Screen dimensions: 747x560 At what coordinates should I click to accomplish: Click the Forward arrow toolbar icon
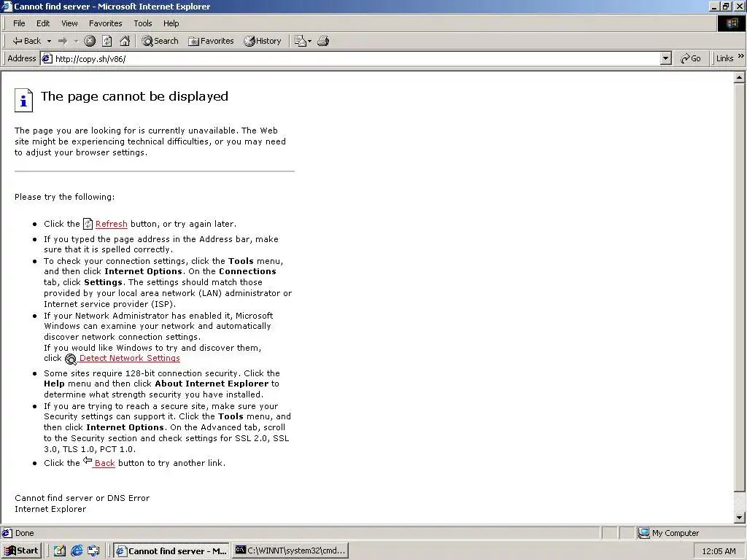pos(63,41)
